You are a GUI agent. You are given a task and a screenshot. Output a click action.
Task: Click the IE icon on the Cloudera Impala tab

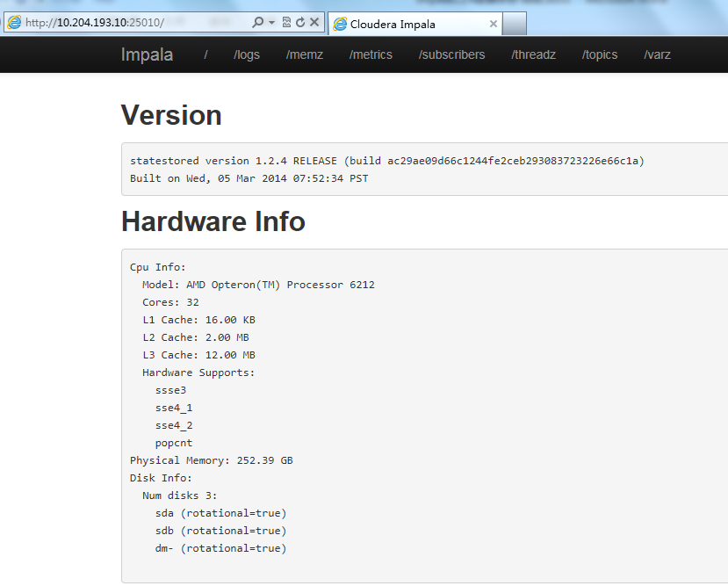340,24
